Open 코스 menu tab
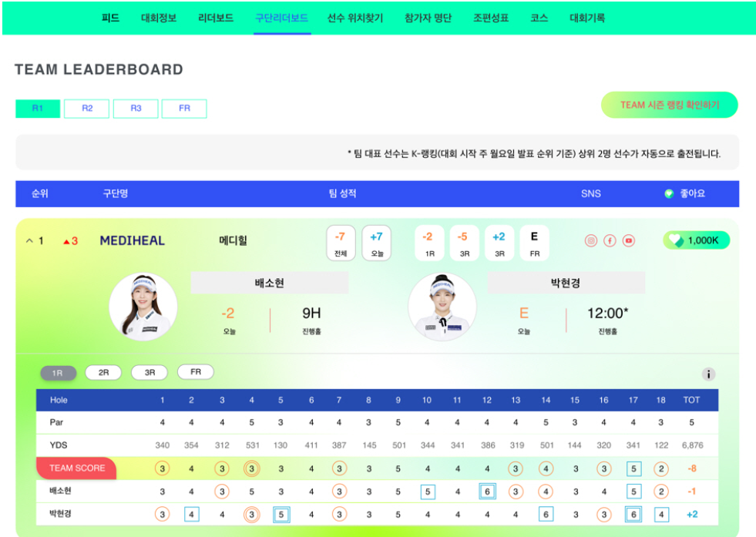 tap(539, 18)
